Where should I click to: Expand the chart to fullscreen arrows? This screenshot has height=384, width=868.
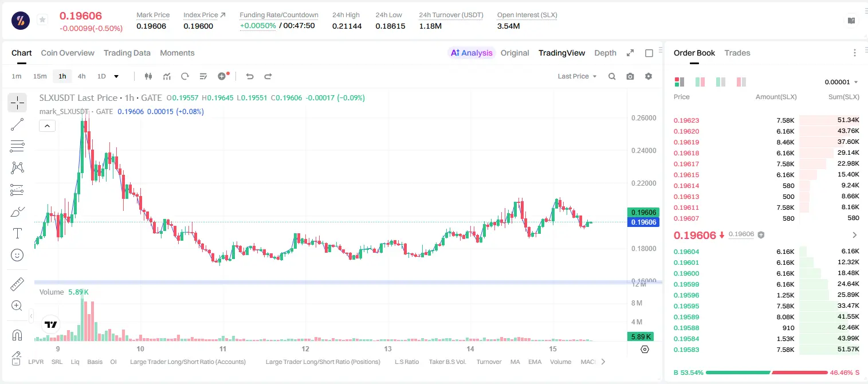tap(630, 53)
